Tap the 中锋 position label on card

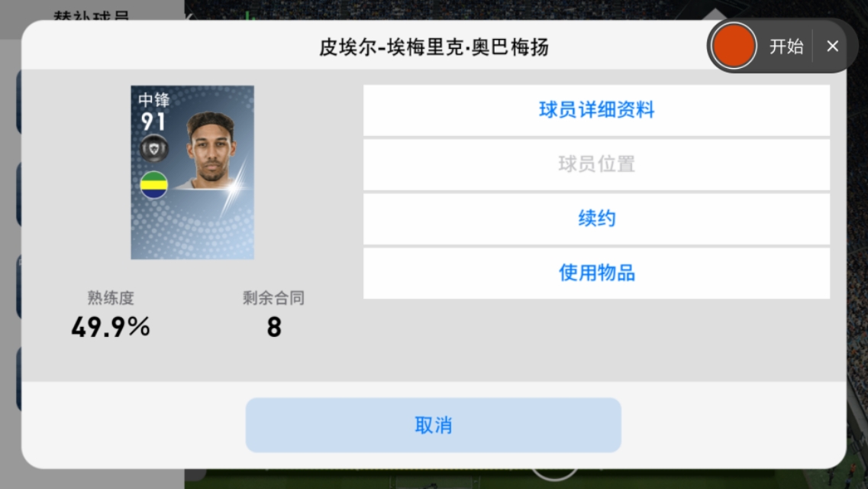pyautogui.click(x=154, y=99)
